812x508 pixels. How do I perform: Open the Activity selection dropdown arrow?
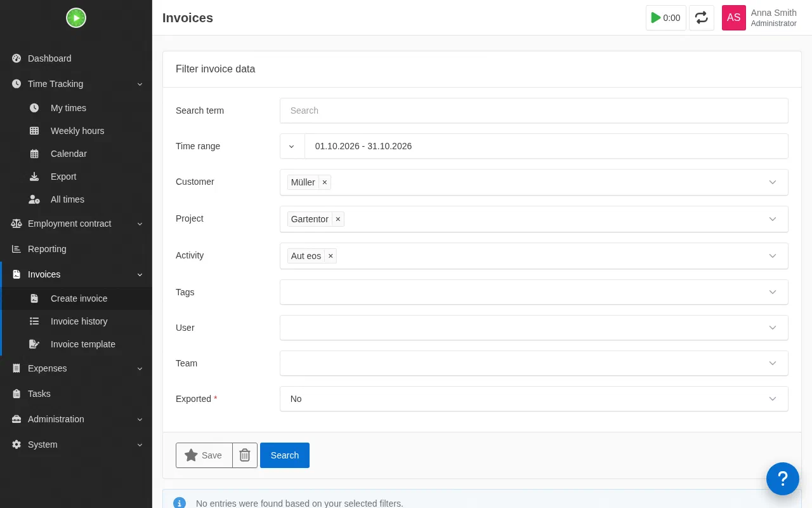pyautogui.click(x=773, y=256)
